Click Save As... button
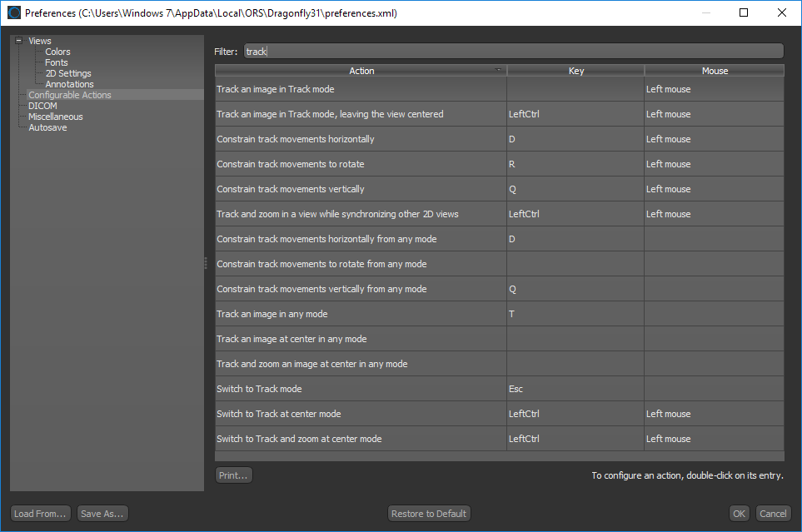This screenshot has width=802, height=532. pos(102,514)
